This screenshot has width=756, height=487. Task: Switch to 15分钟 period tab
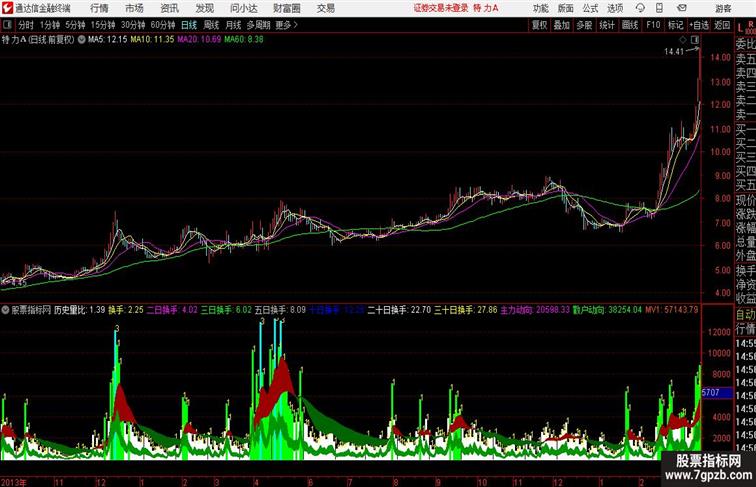(x=103, y=25)
